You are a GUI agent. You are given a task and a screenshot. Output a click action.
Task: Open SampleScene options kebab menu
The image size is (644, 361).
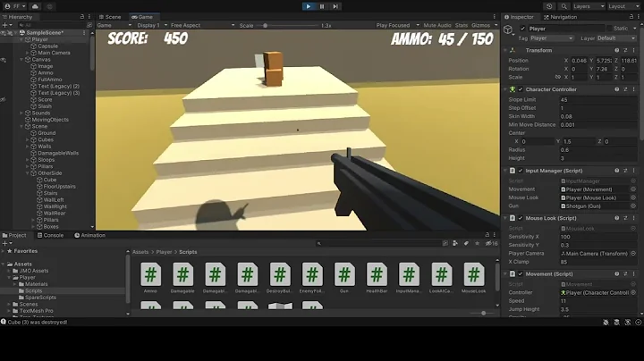click(x=84, y=32)
